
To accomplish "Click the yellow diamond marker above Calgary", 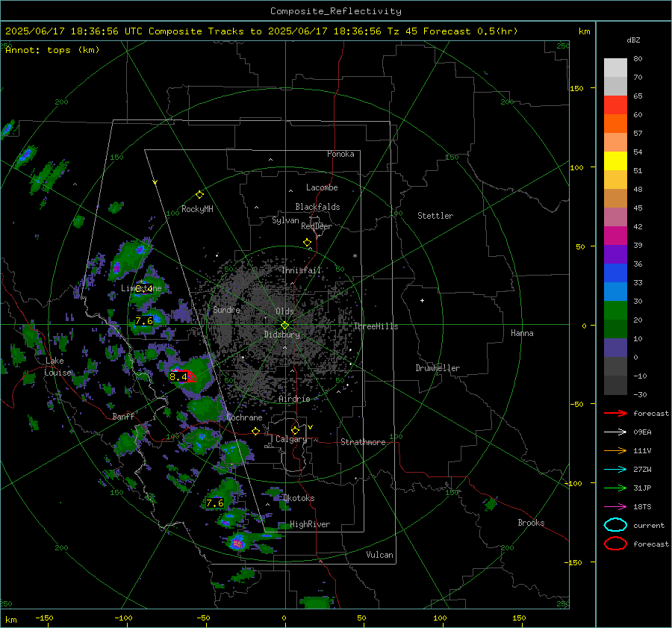I will [x=295, y=430].
